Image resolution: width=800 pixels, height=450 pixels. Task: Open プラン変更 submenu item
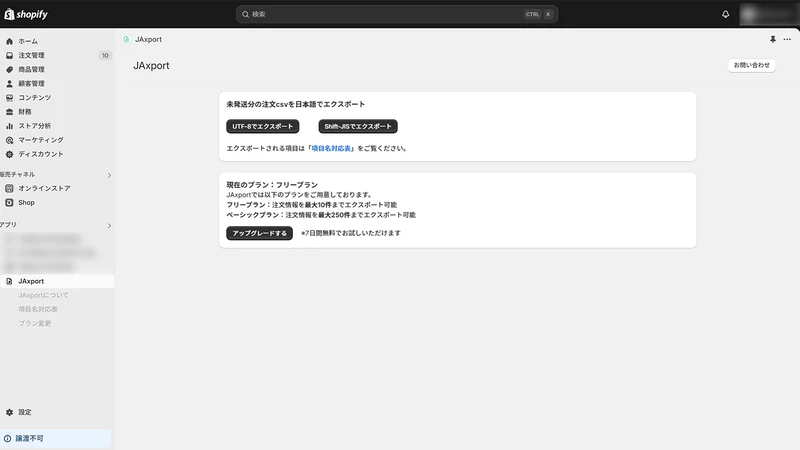(35, 323)
